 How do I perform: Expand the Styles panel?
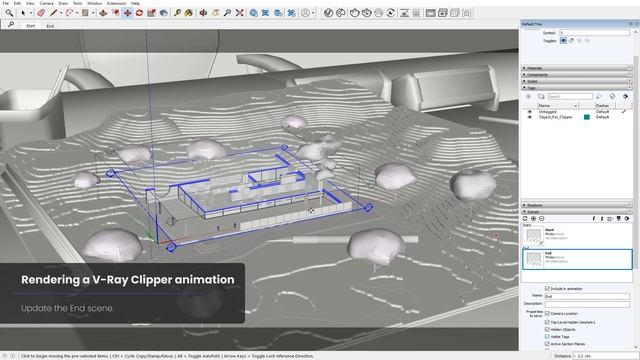(577, 81)
